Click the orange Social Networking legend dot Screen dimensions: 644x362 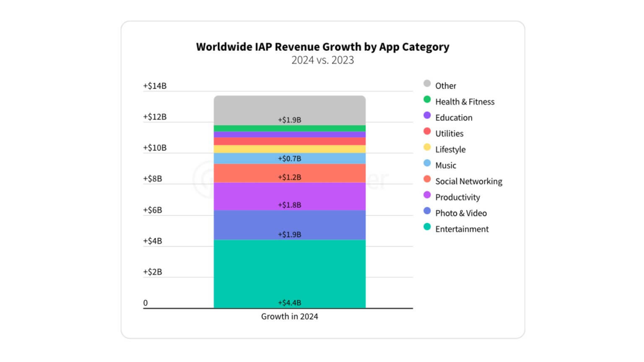click(427, 178)
